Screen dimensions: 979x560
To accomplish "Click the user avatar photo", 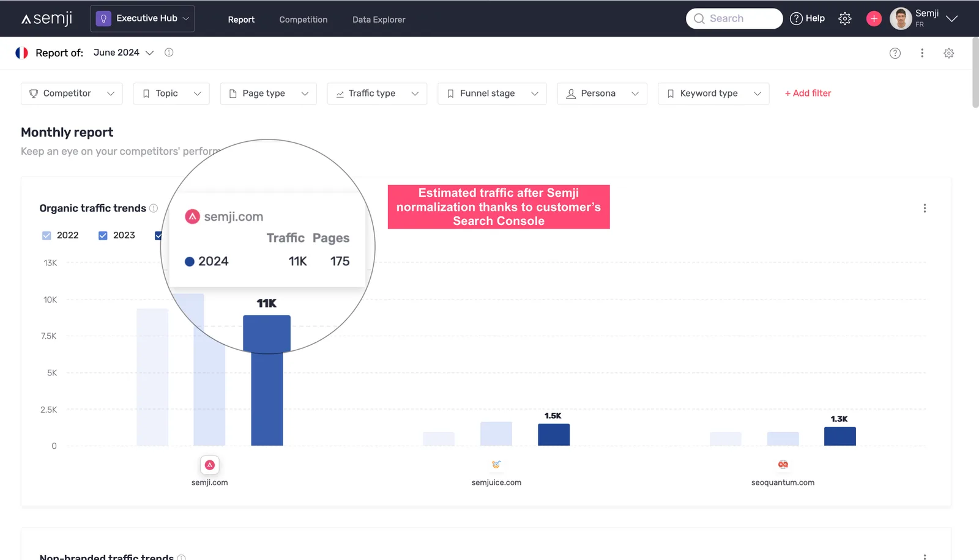I will 901,19.
